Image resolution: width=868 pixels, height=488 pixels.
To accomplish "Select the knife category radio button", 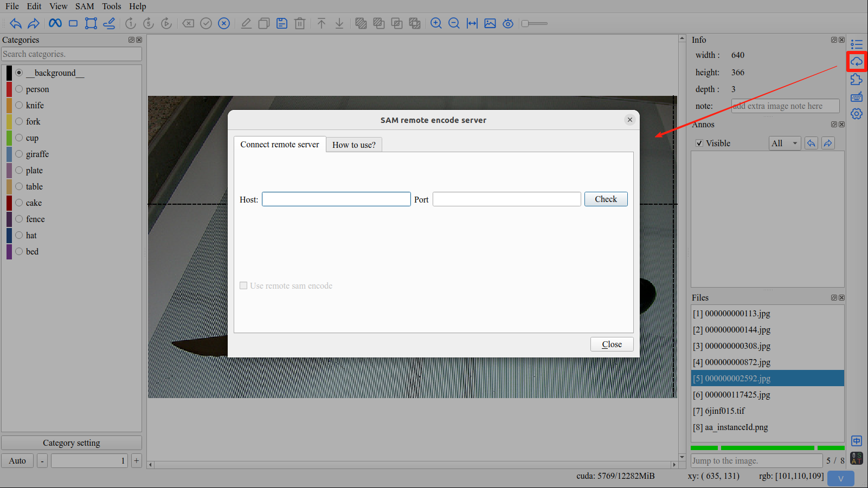I will click(x=19, y=105).
